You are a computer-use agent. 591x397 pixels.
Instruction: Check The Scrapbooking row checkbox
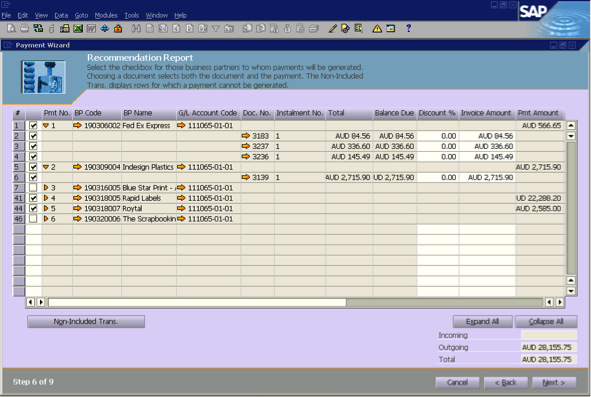[x=33, y=219]
